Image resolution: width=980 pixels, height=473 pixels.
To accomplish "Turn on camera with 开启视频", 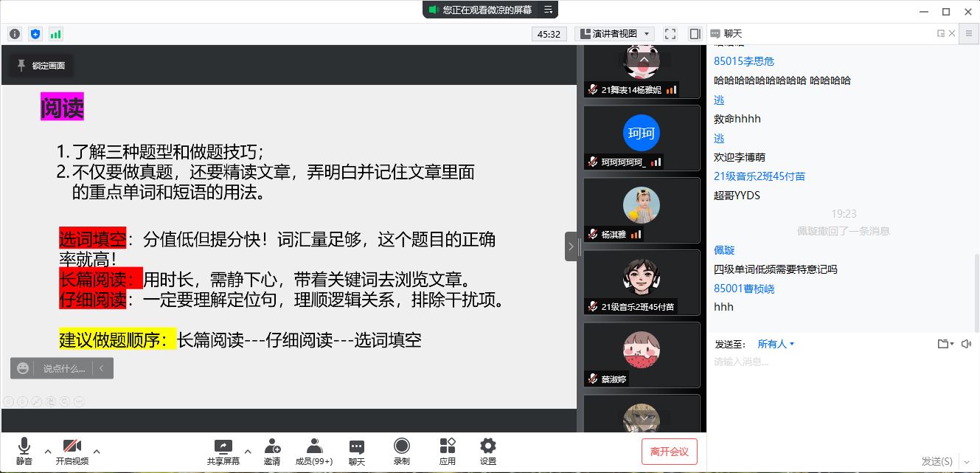I will pos(72,452).
